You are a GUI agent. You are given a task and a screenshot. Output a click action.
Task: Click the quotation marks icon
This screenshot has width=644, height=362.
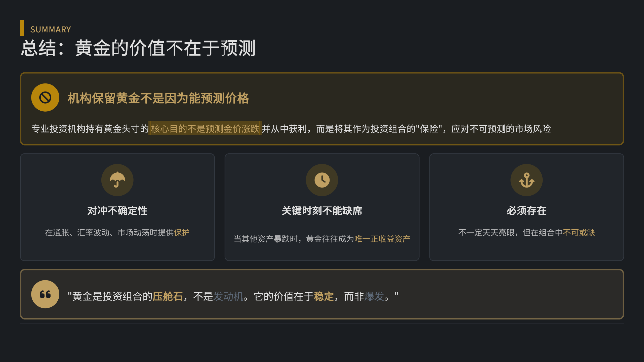[45, 294]
